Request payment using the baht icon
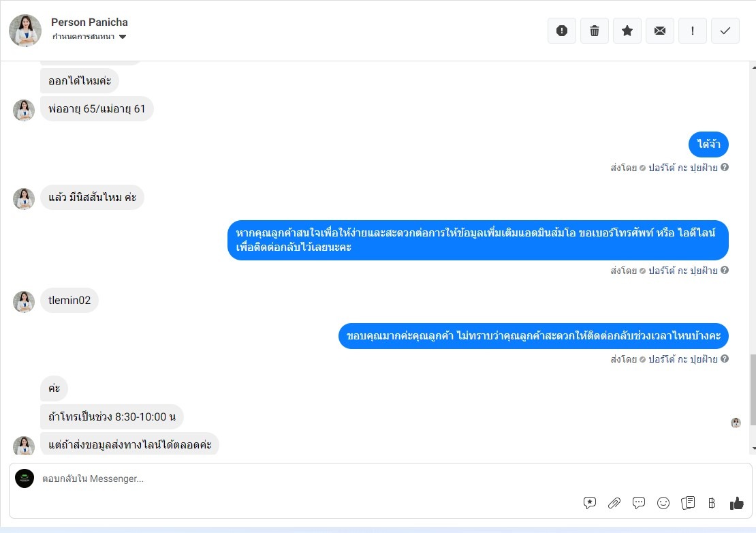The width and height of the screenshot is (756, 533). 712,503
